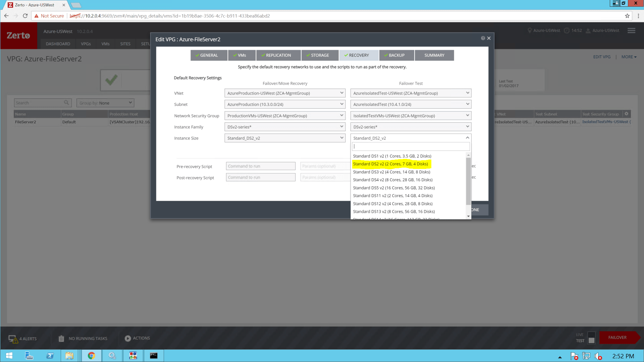Select Standard DS3 v2 from instance size list
644x362 pixels.
coord(391,172)
